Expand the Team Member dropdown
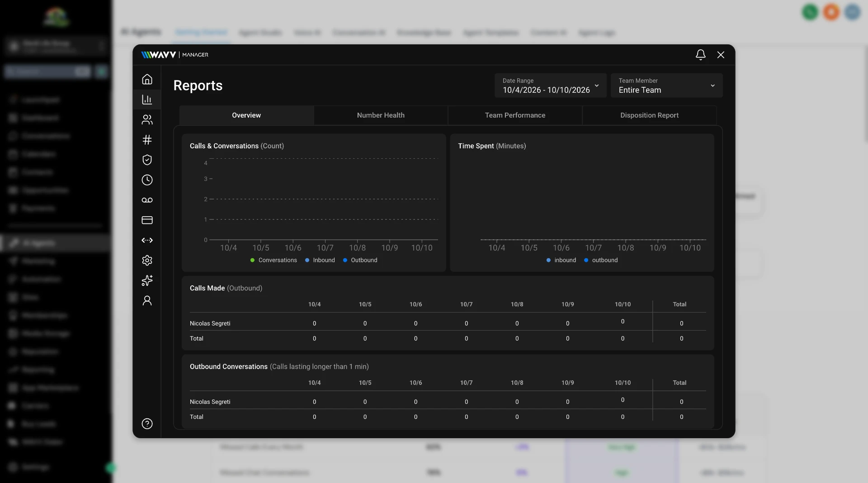868x483 pixels. [666, 85]
